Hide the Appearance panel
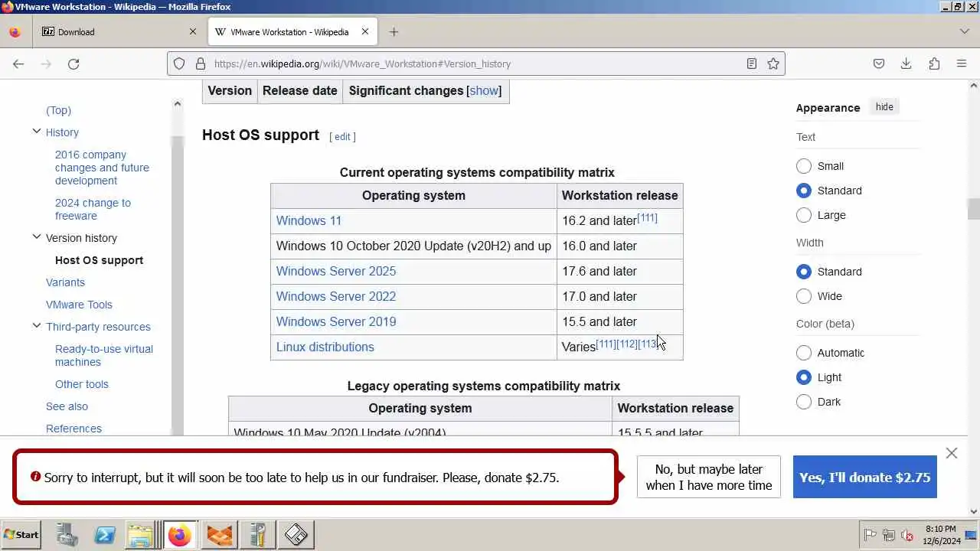The height and width of the screenshot is (551, 980). pyautogui.click(x=884, y=107)
